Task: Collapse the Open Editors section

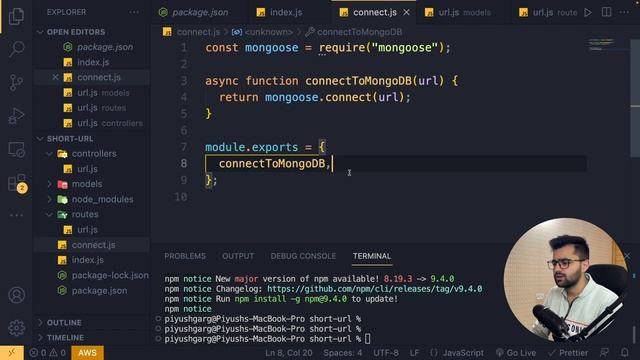Action: pos(76,32)
